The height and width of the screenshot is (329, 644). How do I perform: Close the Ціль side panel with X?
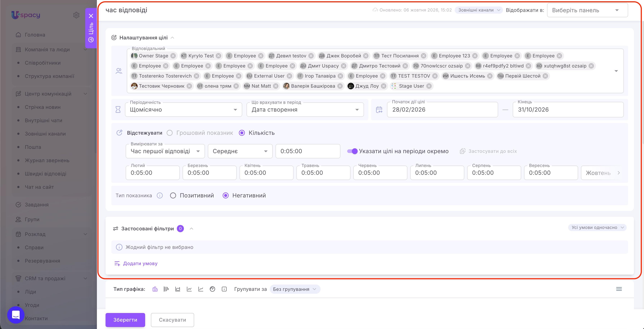(x=91, y=16)
